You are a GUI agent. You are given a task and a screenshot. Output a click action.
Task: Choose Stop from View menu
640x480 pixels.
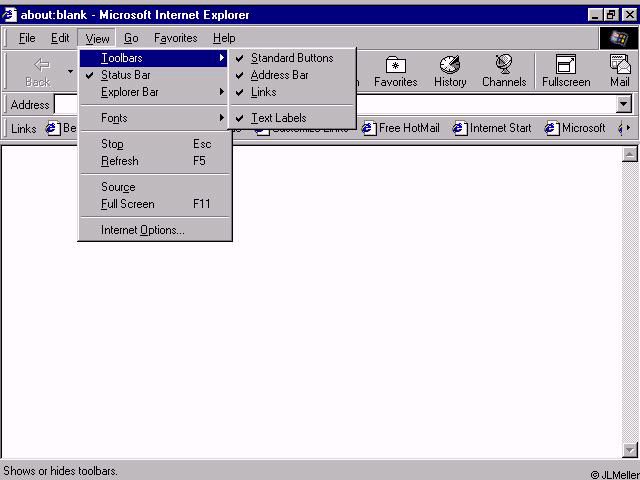[x=154, y=144]
